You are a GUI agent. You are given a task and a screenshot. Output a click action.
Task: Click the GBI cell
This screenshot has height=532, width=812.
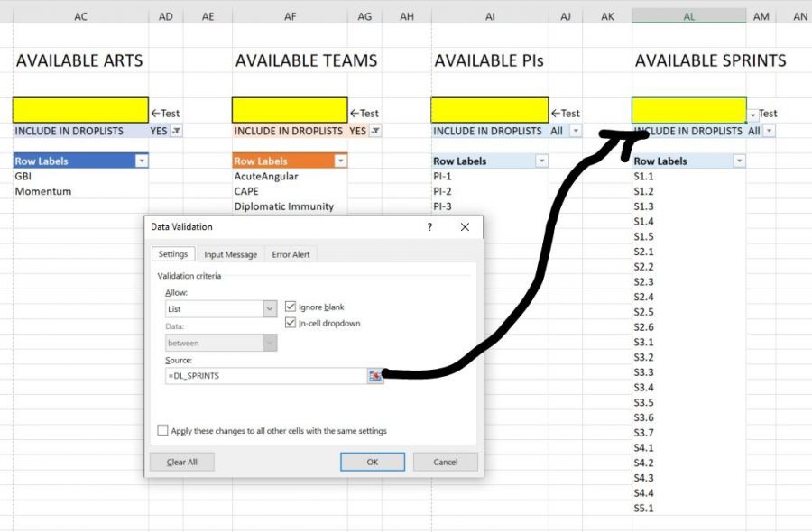click(81, 177)
